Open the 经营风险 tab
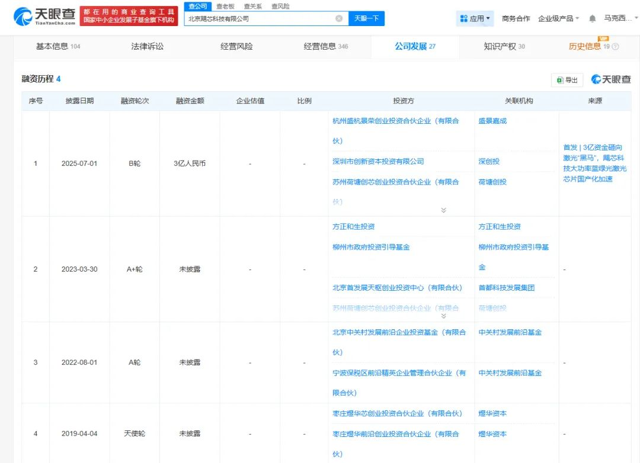Screen dimensions: 640x463 pos(236,47)
